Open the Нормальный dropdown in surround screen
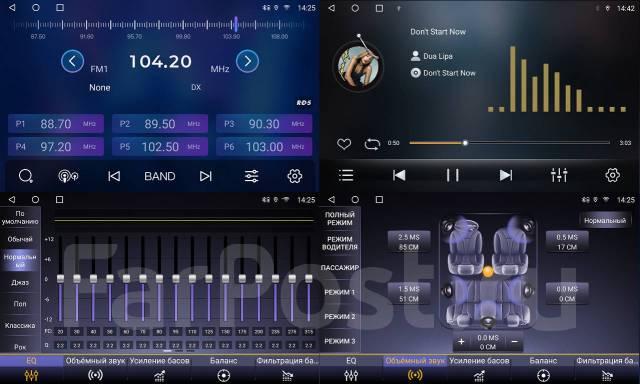 (605, 220)
